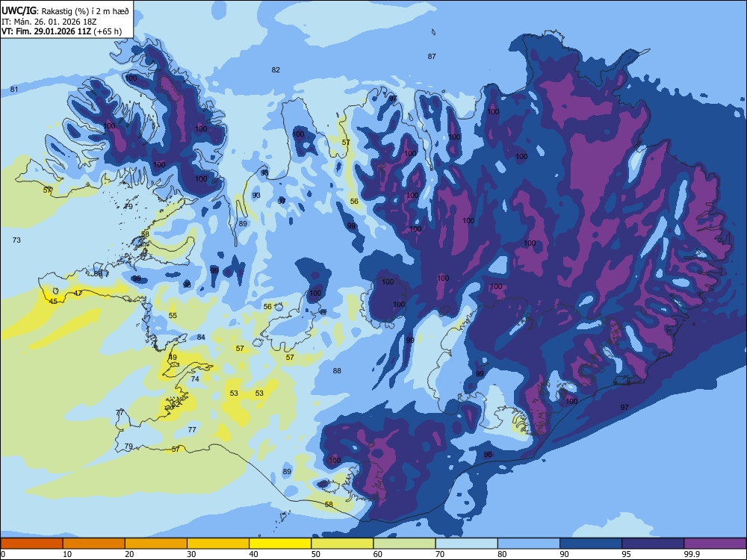Select the 20–30 amber legend swatch
747x560 pixels.
156,544
